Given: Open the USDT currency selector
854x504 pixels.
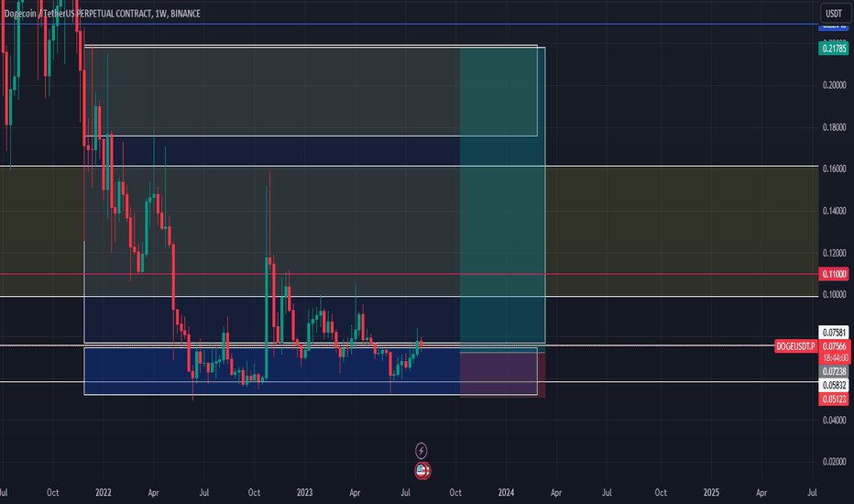Looking at the screenshot, I should [x=834, y=14].
